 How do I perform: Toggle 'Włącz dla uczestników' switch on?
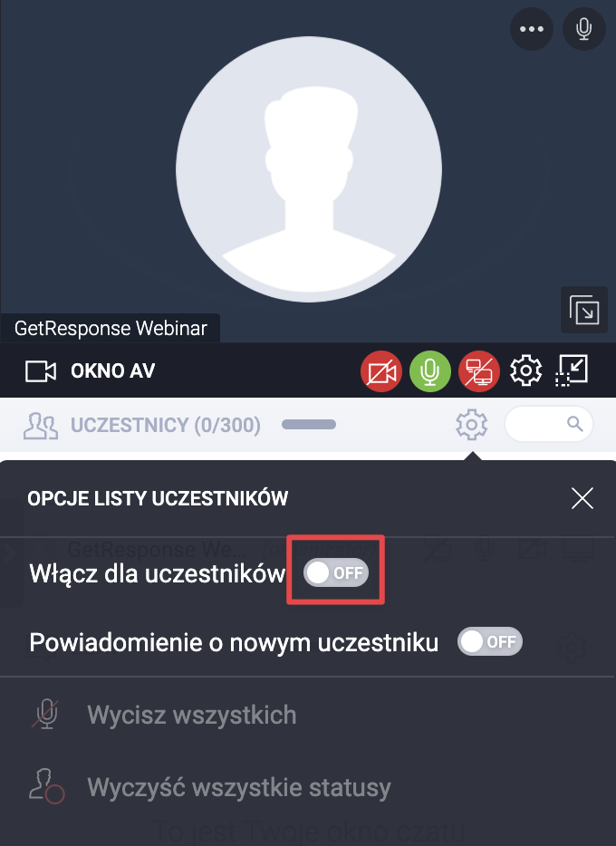pos(335,572)
